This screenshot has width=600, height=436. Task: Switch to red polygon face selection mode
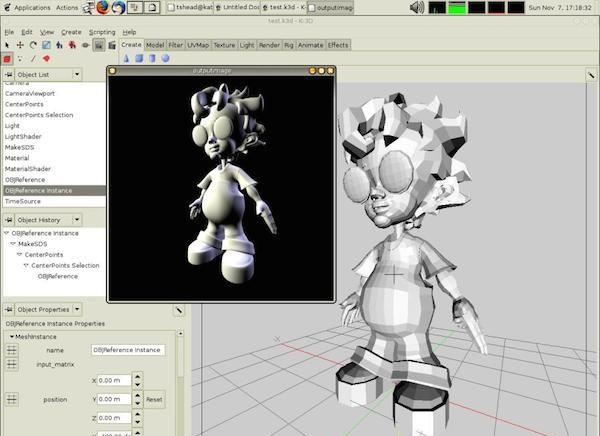tap(47, 59)
